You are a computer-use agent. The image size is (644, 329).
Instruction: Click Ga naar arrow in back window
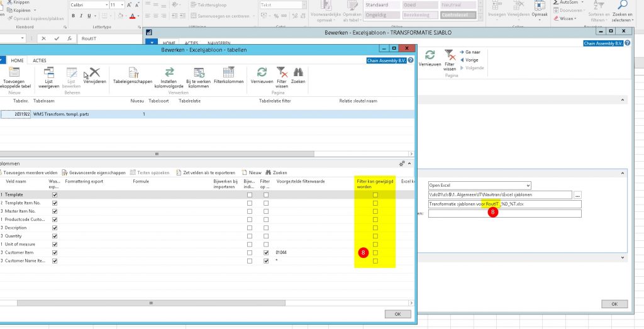pos(470,52)
